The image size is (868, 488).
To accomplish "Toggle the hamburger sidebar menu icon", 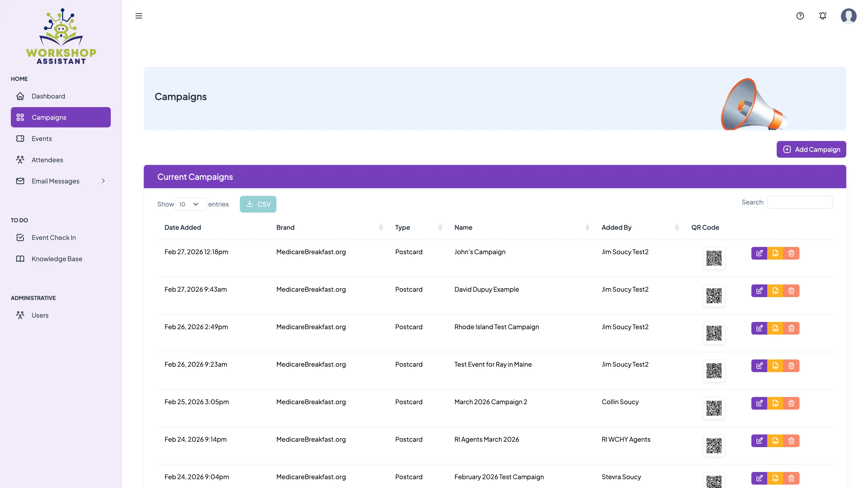I will [x=139, y=16].
